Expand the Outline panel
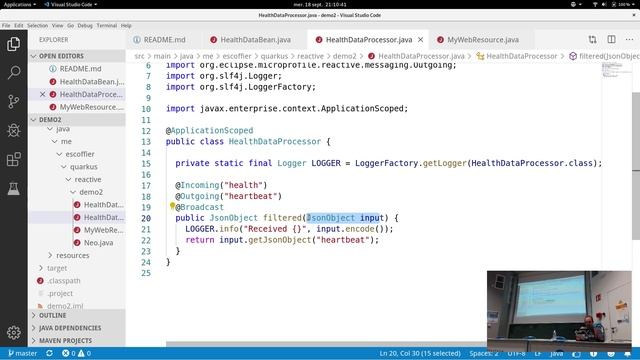The height and width of the screenshot is (360, 640). (77, 316)
